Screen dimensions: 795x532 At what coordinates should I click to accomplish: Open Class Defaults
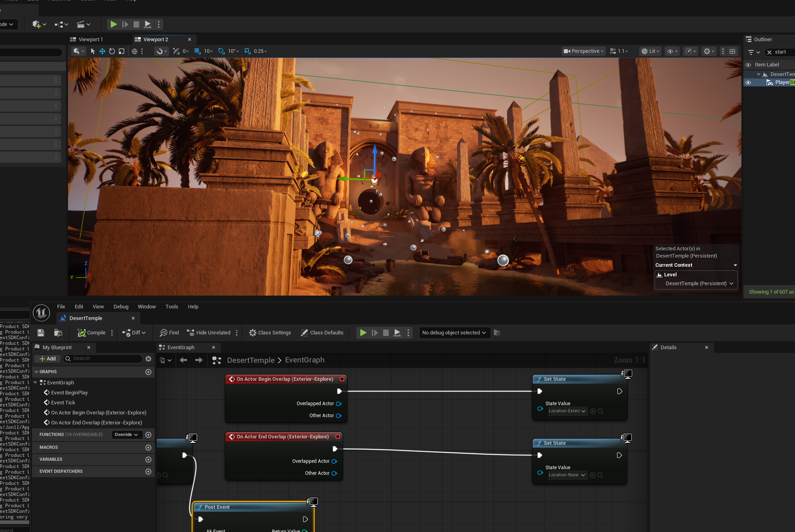coord(322,333)
